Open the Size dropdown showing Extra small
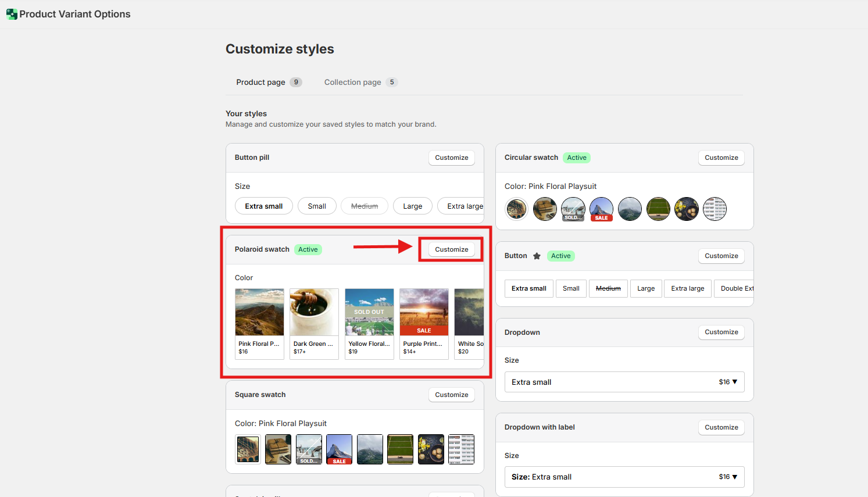This screenshot has width=868, height=497. (x=624, y=382)
